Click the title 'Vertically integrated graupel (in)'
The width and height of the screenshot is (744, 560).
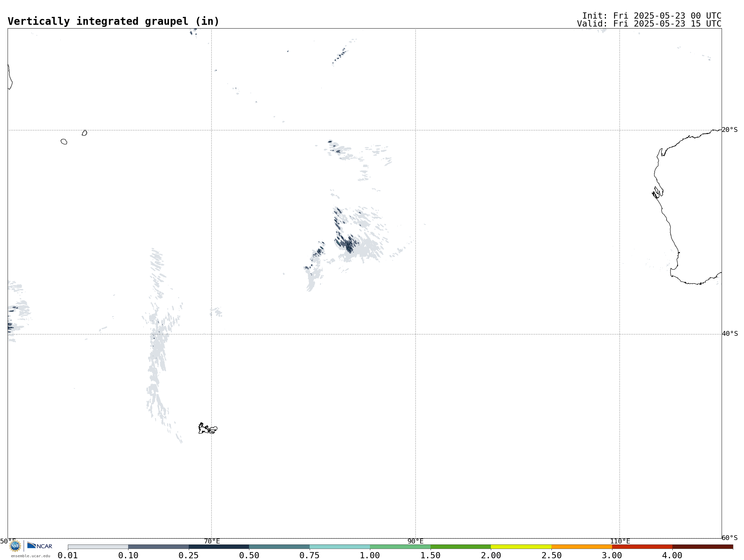(x=113, y=21)
